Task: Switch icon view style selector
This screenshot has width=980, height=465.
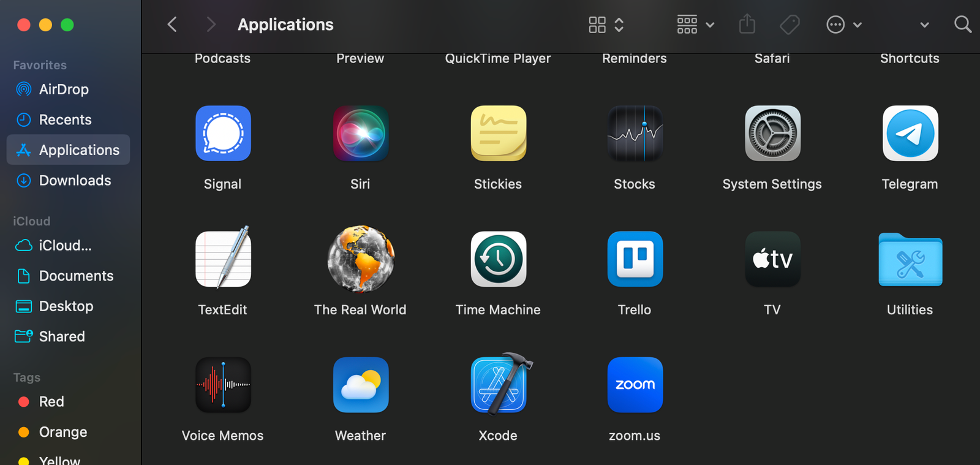Action: coord(606,25)
